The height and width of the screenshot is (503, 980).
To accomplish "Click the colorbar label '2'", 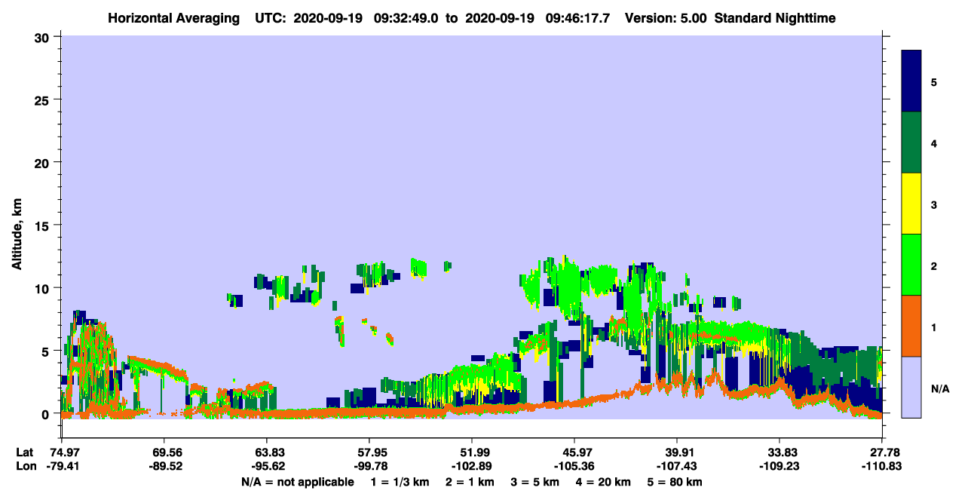I will (x=934, y=265).
